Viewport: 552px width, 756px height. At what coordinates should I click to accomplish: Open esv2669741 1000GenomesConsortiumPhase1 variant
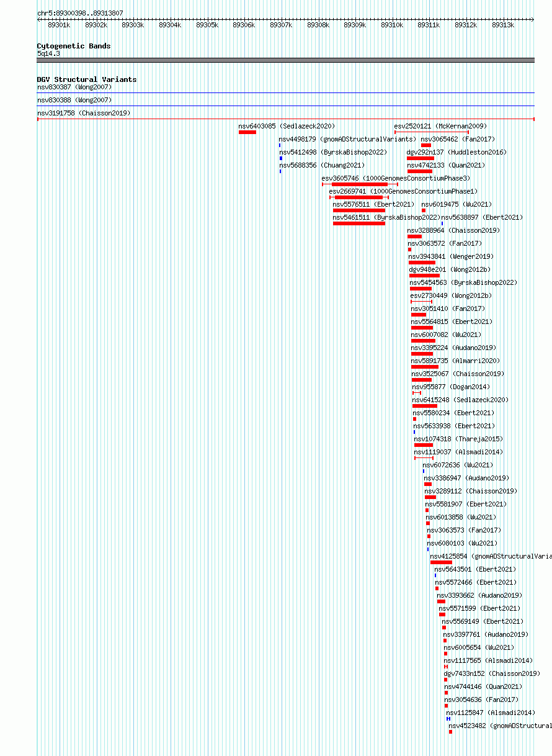(403, 191)
